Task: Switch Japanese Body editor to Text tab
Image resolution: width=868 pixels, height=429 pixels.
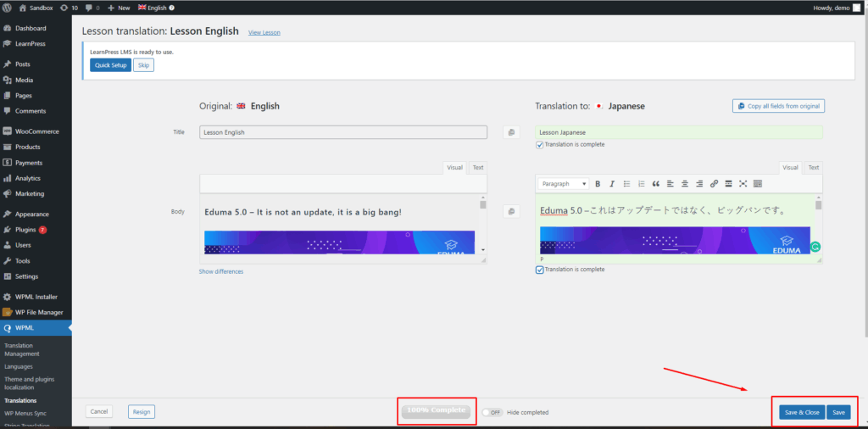Action: pyautogui.click(x=813, y=167)
